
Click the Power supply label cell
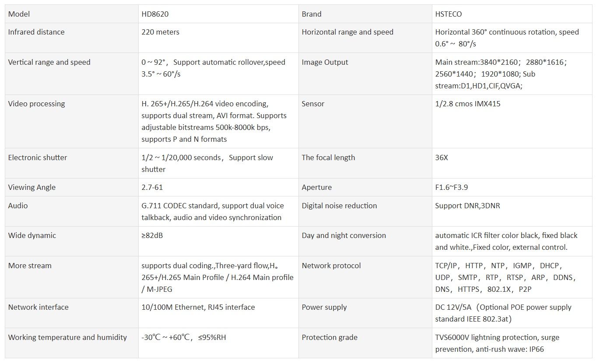[x=365, y=313]
